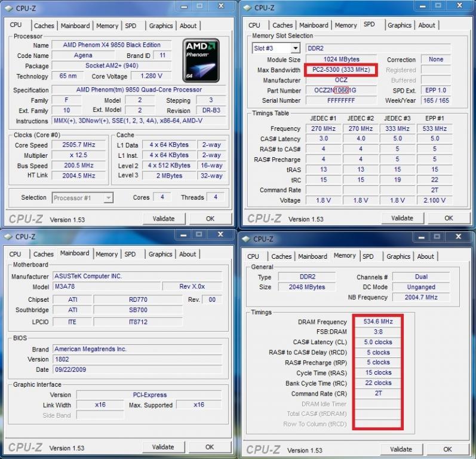Click CPU-Z title icon in SPD window
The image size is (476, 459).
tap(248, 8)
